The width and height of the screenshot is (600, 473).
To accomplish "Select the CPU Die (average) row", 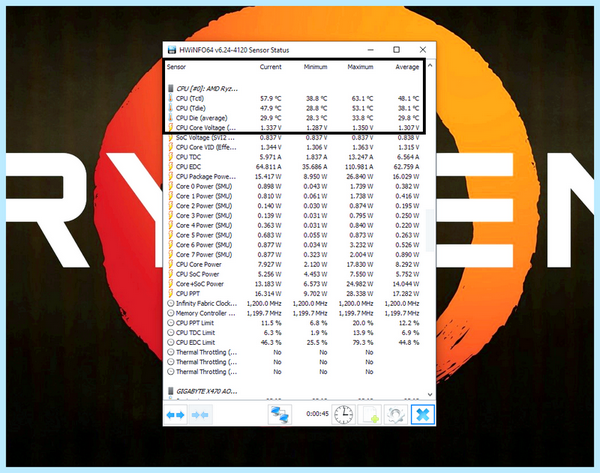I will [294, 118].
